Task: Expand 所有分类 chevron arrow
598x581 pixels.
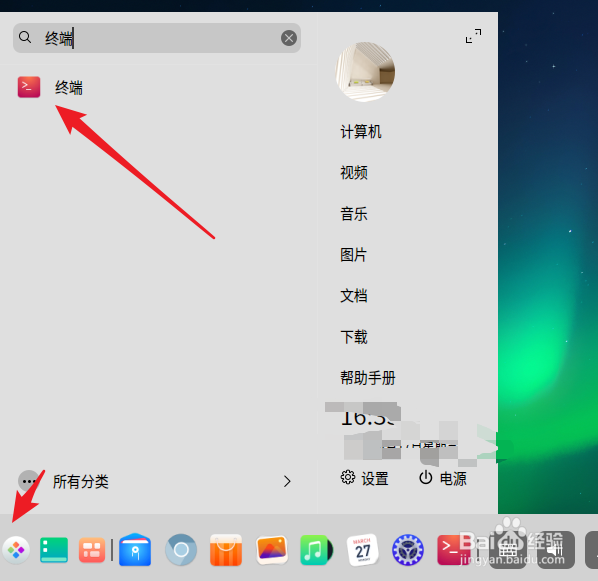Action: tap(287, 481)
